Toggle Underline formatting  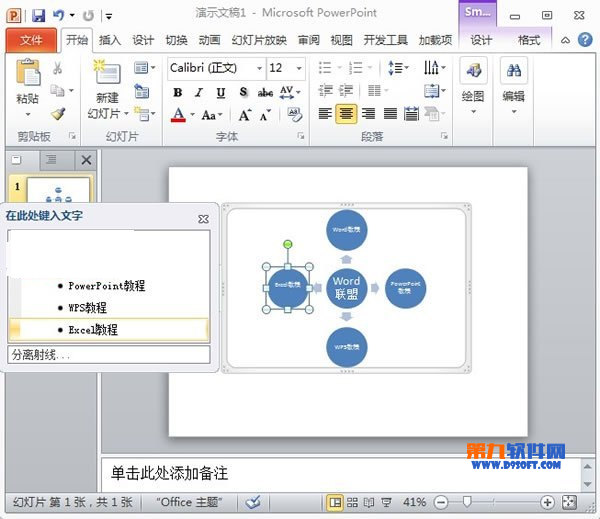[x=221, y=92]
